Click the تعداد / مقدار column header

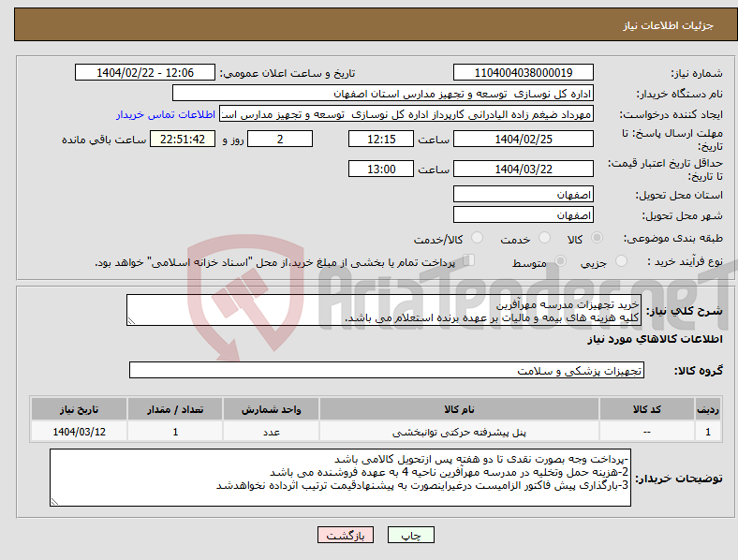click(175, 409)
